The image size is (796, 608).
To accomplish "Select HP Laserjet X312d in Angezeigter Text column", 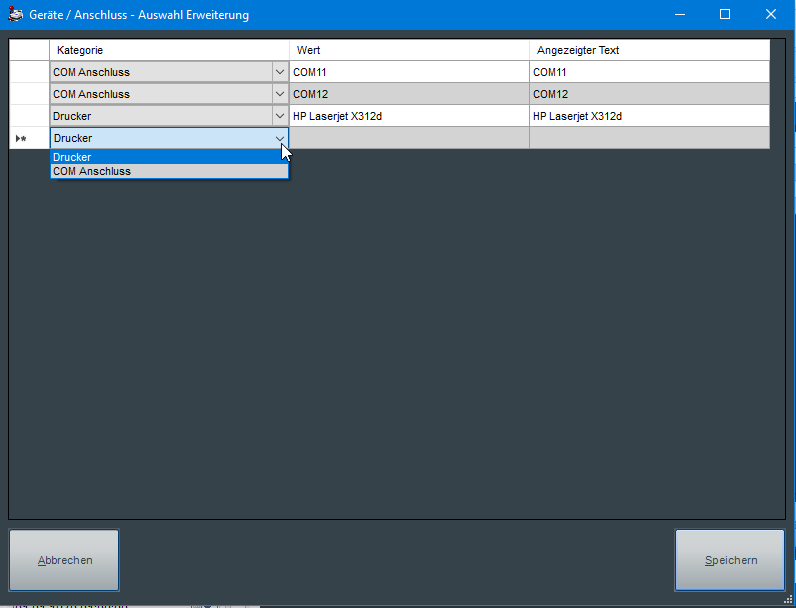I will click(648, 116).
